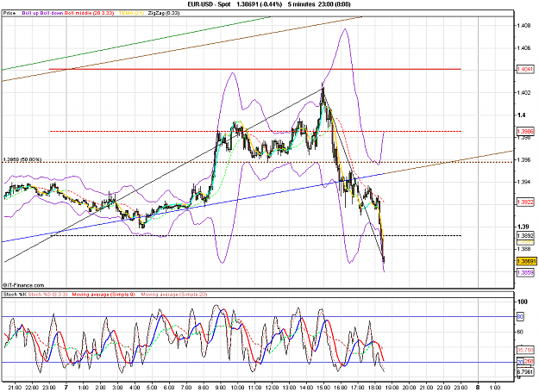Click the 14:00 time axis label
The width and height of the screenshot is (539, 392).
pyautogui.click(x=306, y=388)
